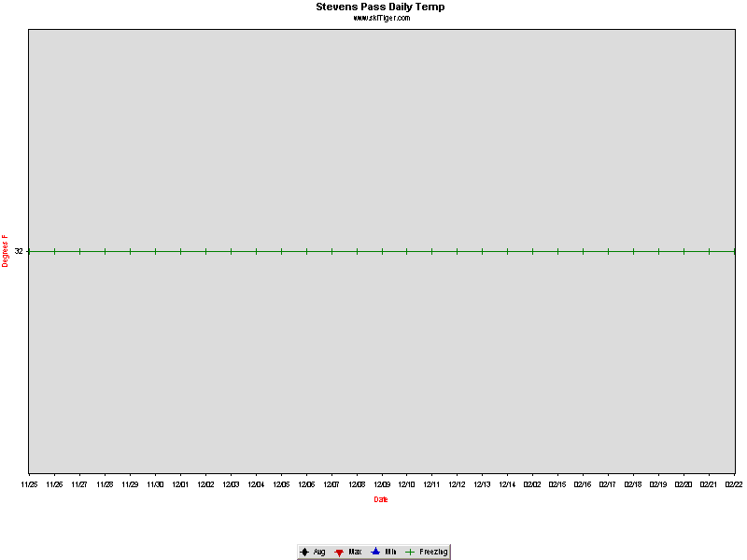Click the 11/28 date label
The height and width of the screenshot is (560, 747).
[x=105, y=484]
